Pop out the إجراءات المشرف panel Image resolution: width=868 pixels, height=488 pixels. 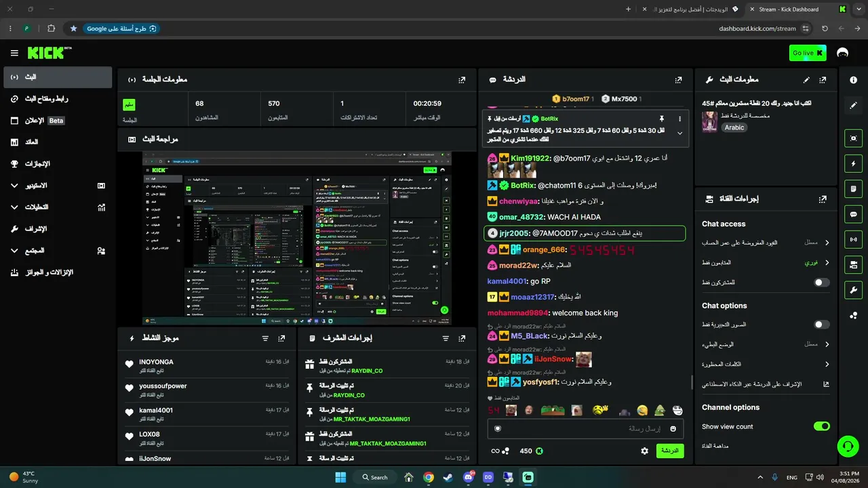pos(462,338)
